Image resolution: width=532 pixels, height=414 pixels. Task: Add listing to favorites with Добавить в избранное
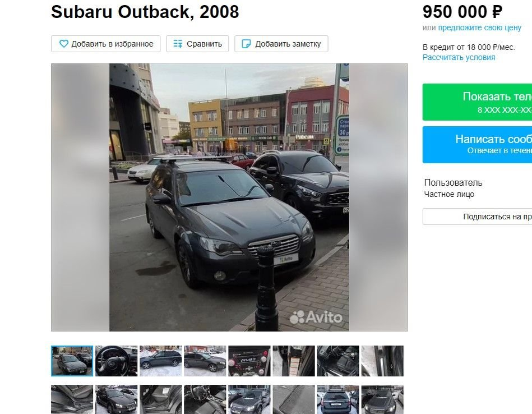[x=106, y=44]
